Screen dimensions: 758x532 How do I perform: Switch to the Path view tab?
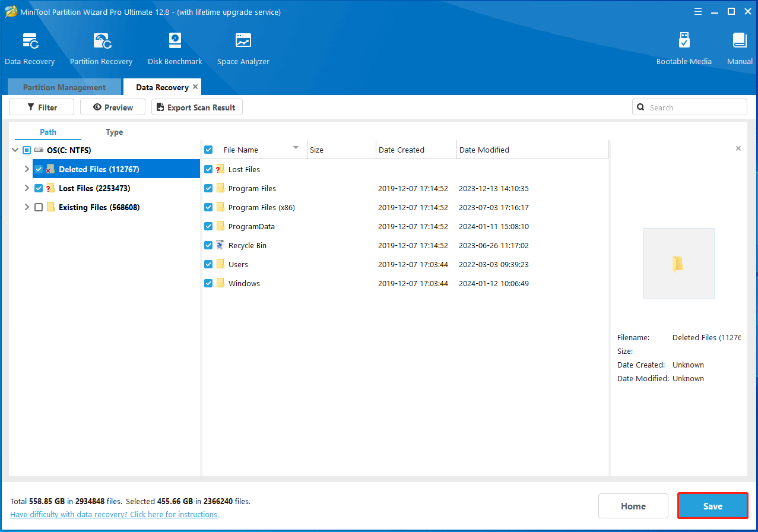(x=48, y=132)
